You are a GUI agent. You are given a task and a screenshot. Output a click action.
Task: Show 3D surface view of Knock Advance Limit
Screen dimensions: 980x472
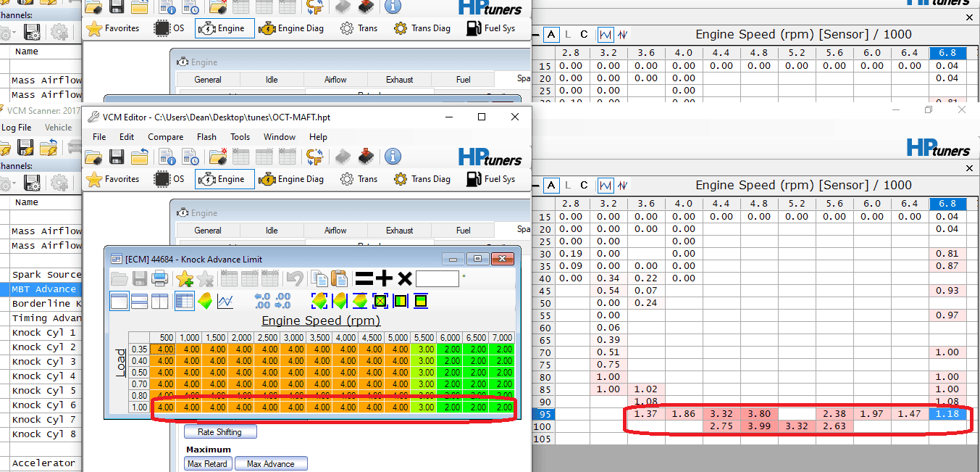click(205, 301)
